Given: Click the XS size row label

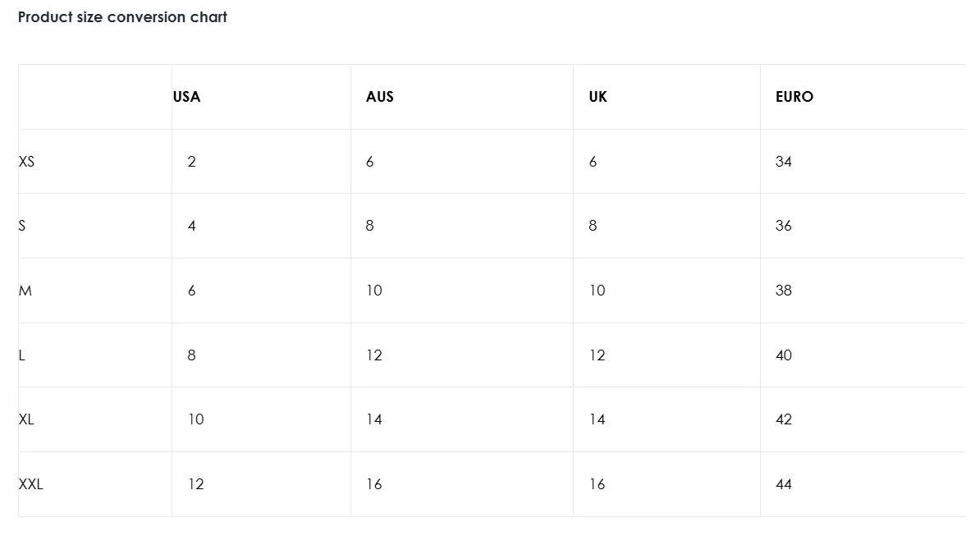Looking at the screenshot, I should [27, 162].
